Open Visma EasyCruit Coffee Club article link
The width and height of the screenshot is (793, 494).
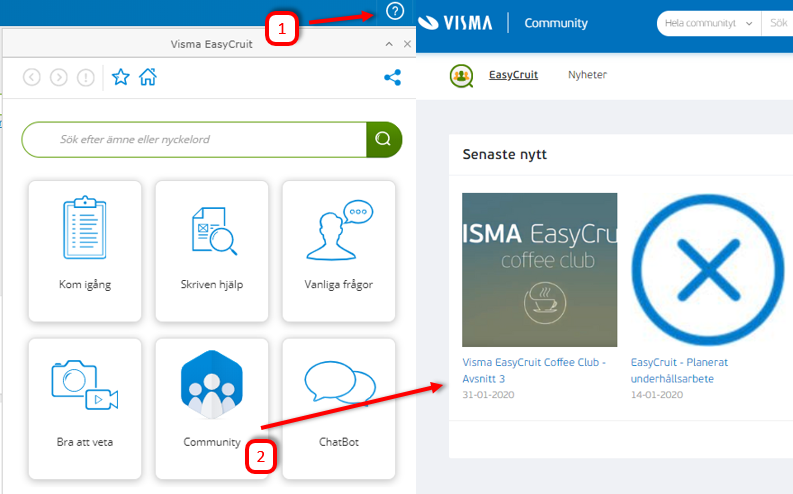coord(534,370)
